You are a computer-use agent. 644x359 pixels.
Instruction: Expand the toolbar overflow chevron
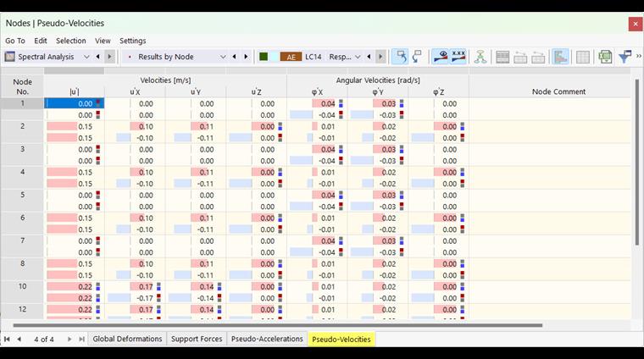click(639, 56)
